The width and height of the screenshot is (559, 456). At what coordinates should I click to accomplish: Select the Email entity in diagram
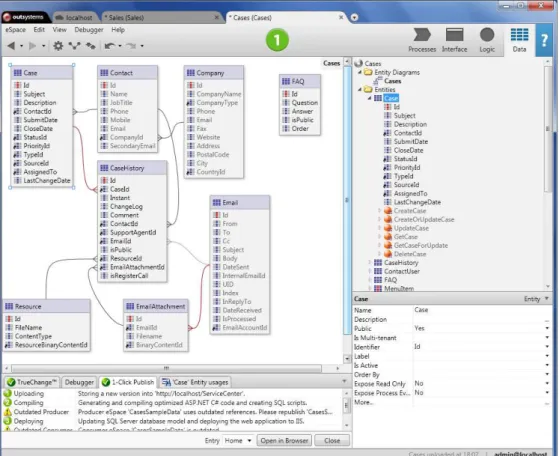240,203
